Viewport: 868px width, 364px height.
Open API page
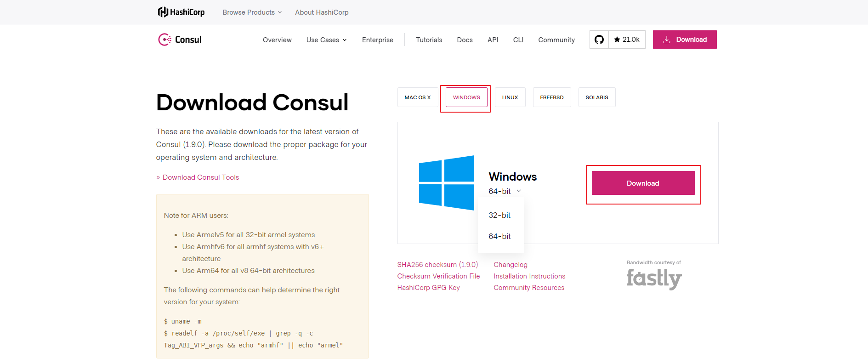pyautogui.click(x=493, y=40)
